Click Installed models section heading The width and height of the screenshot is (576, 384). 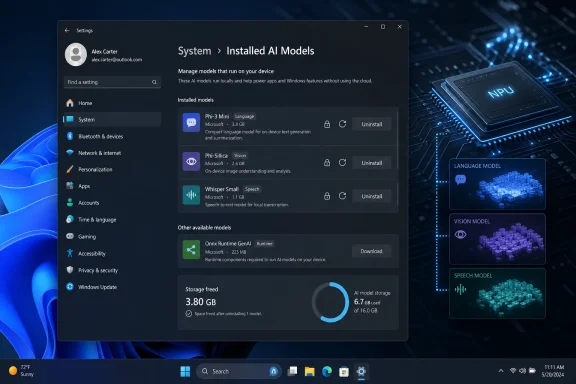point(195,100)
